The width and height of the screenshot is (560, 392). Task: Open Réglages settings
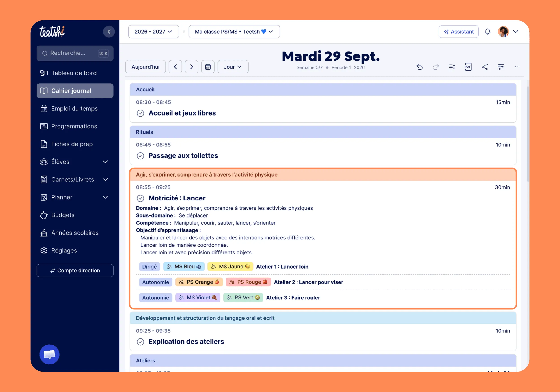click(x=75, y=250)
